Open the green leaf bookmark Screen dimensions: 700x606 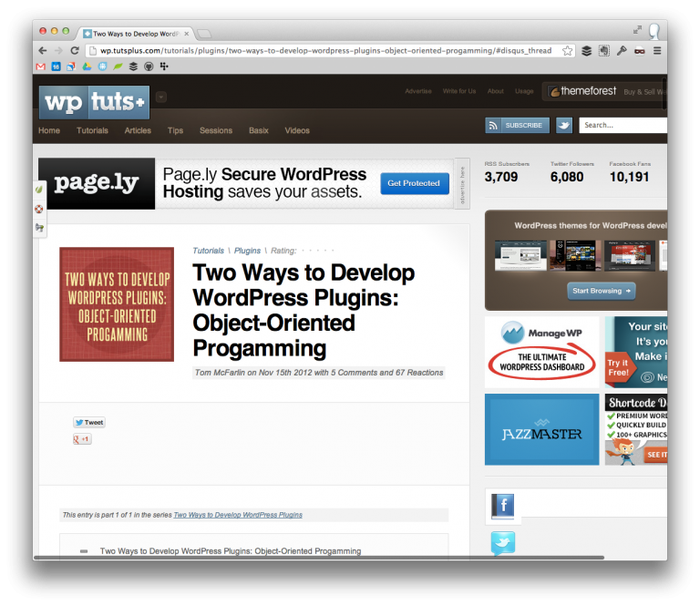pos(118,67)
